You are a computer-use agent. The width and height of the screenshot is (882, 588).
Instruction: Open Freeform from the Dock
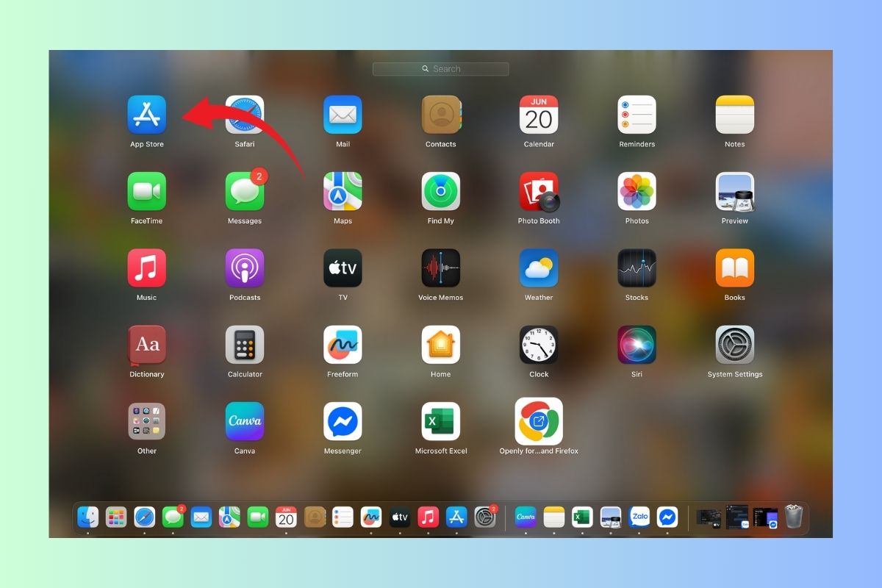click(x=371, y=517)
